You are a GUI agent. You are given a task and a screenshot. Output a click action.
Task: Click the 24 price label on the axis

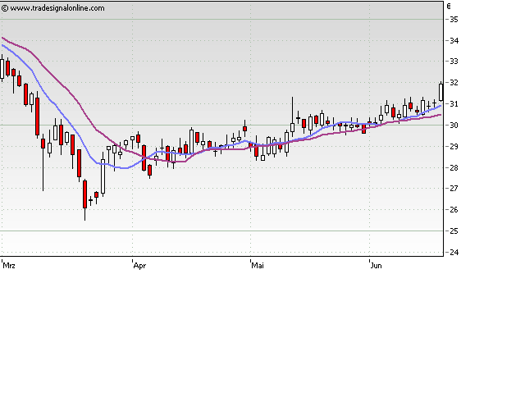click(454, 252)
